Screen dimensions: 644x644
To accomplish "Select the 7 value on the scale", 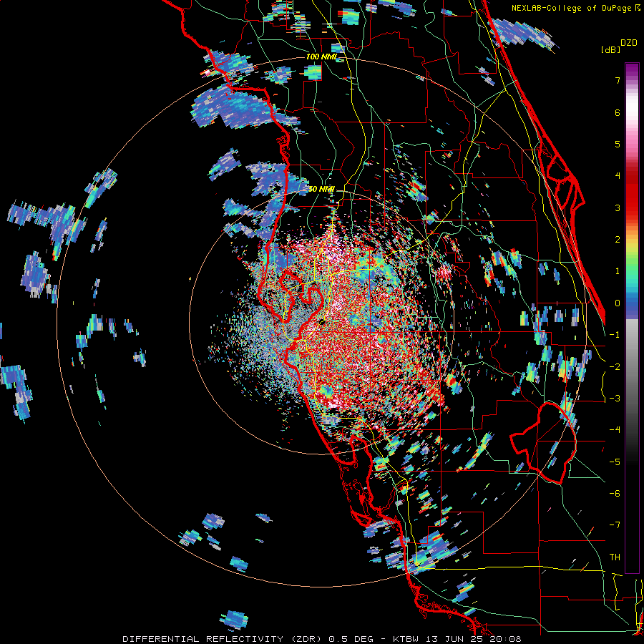I will (x=618, y=80).
